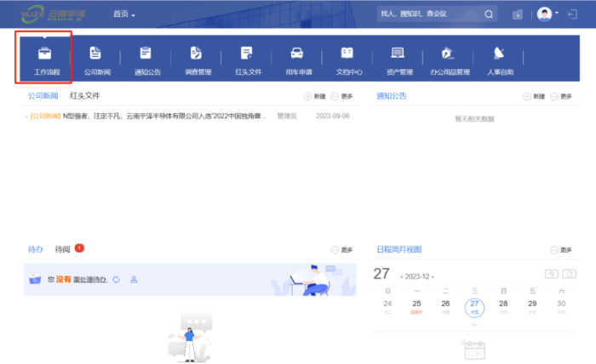Expand the calendar chevron below date 27
The width and height of the screenshot is (596, 364).
pos(474,325)
